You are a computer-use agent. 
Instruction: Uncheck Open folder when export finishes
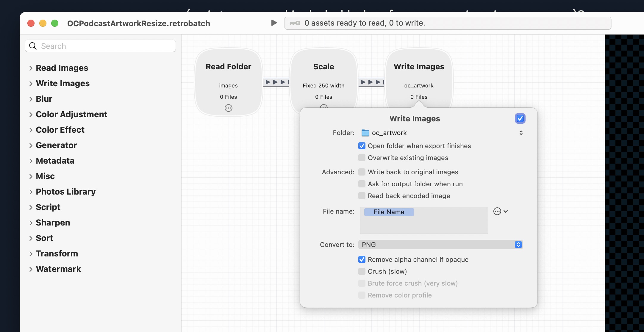tap(362, 146)
